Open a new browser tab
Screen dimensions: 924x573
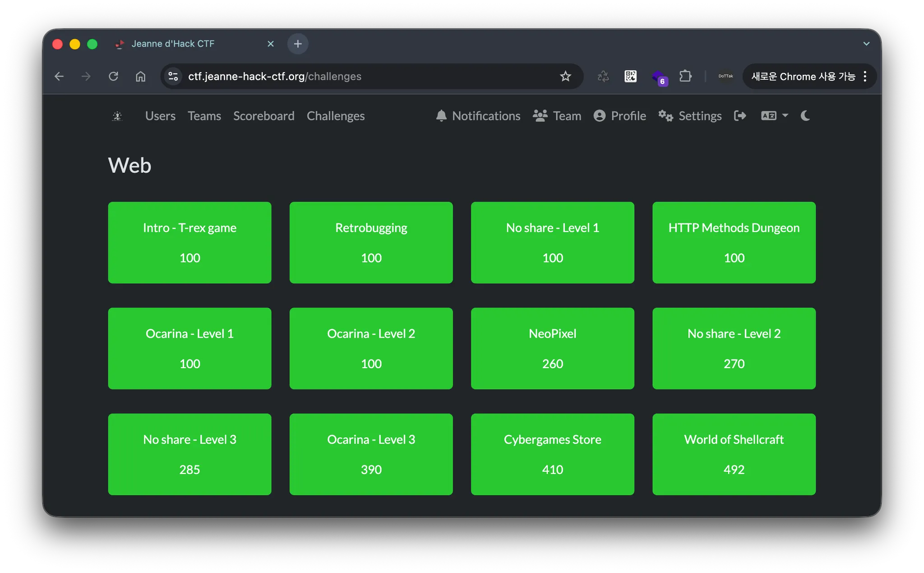pyautogui.click(x=298, y=44)
